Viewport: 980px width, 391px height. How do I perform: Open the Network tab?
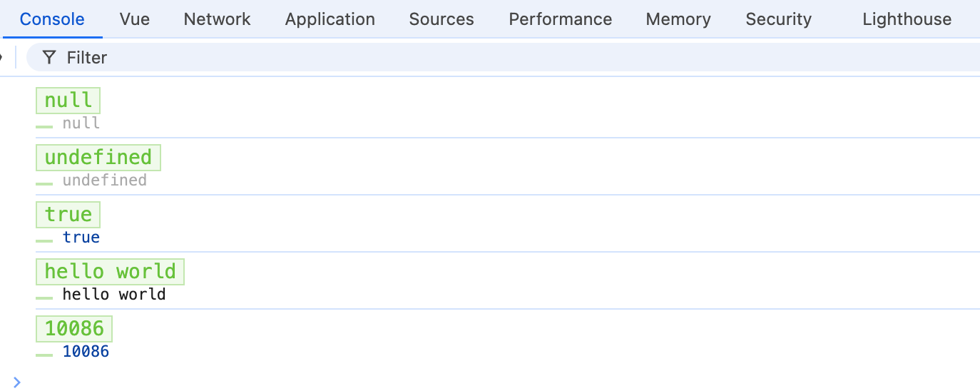click(218, 19)
